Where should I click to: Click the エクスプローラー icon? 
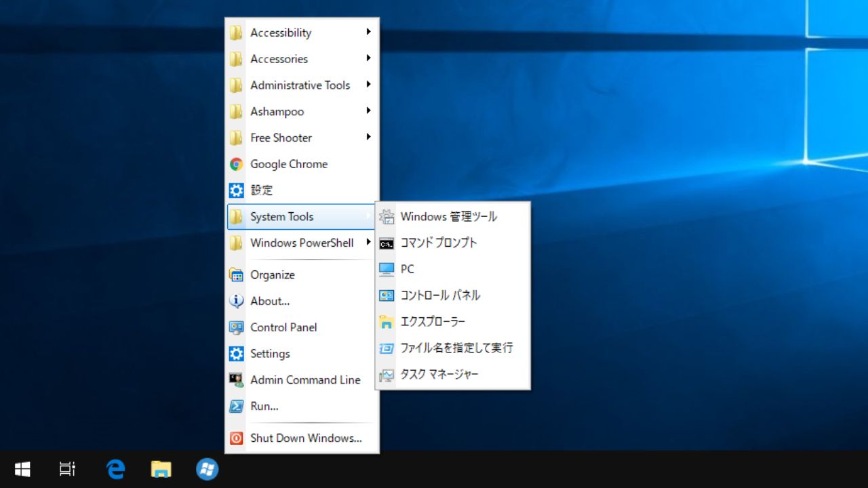(x=387, y=322)
